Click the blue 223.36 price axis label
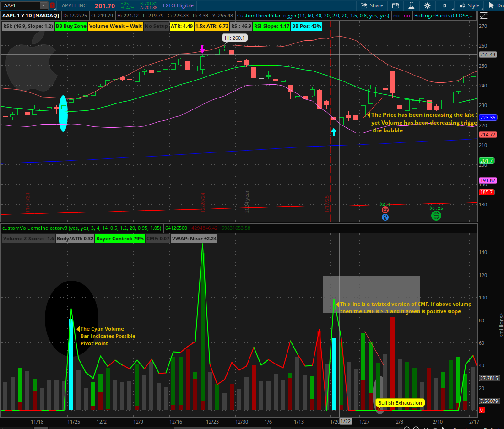 tap(488, 118)
